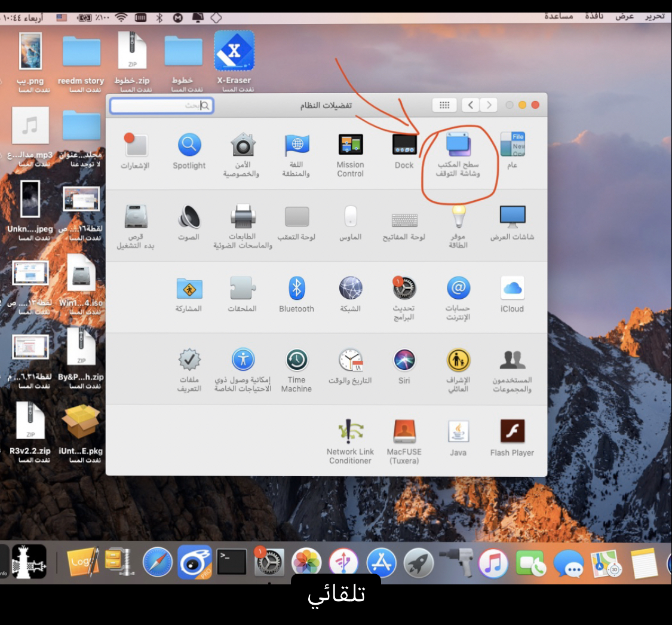The image size is (672, 625).
Task: Open the App Store from the Dock
Action: 381,562
